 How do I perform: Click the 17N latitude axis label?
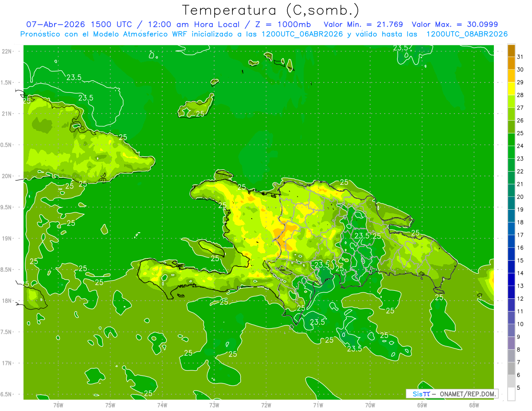[7, 363]
